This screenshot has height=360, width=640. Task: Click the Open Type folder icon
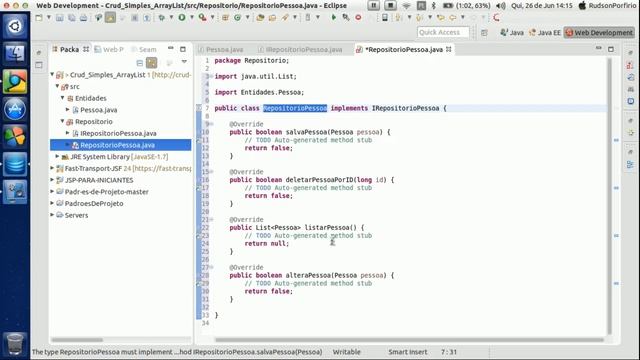click(260, 18)
